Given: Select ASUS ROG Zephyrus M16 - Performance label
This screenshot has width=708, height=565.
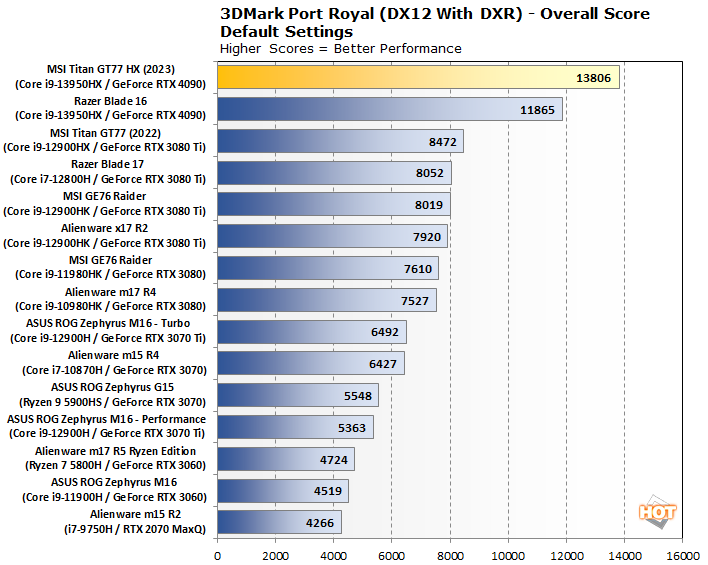Looking at the screenshot, I should tap(107, 426).
